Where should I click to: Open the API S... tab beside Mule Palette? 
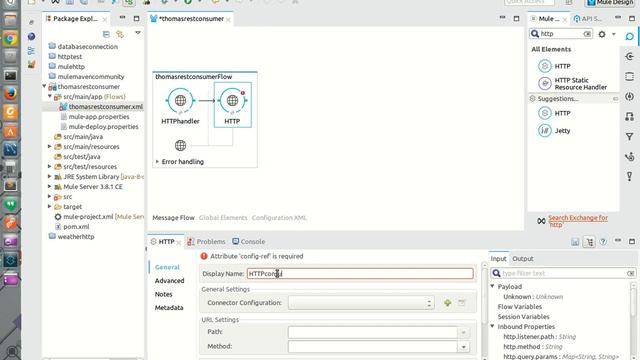(587, 19)
